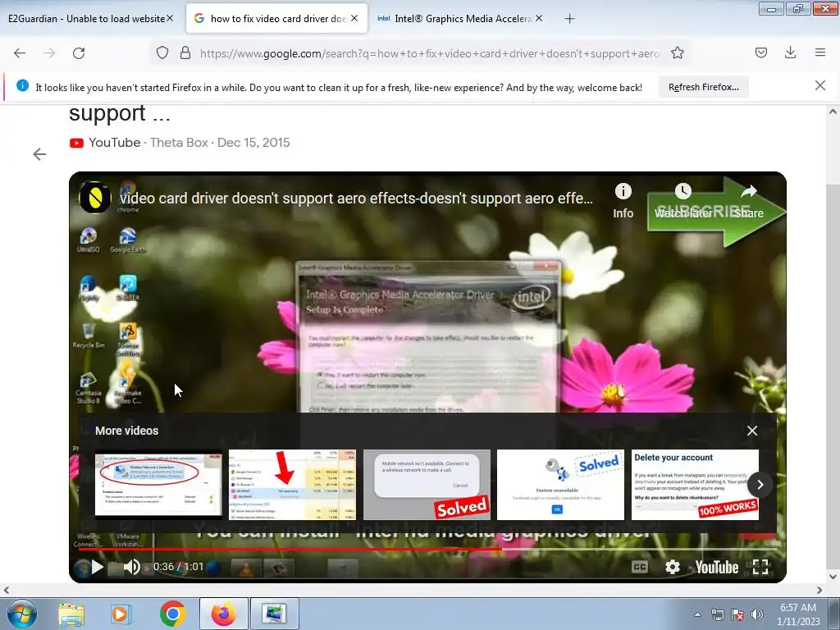
Task: Show video Info card
Action: [623, 200]
